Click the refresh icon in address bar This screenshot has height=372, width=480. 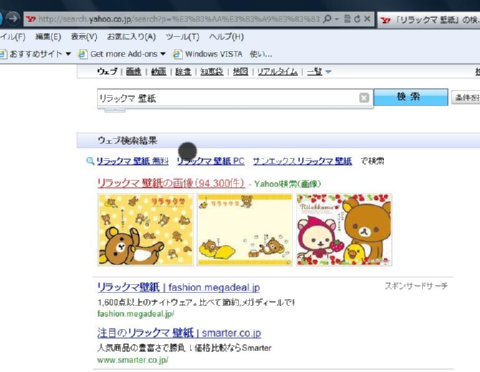(357, 19)
